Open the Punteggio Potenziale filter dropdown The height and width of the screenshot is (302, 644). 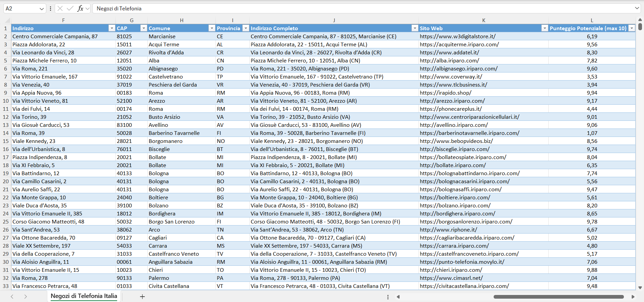(x=632, y=28)
